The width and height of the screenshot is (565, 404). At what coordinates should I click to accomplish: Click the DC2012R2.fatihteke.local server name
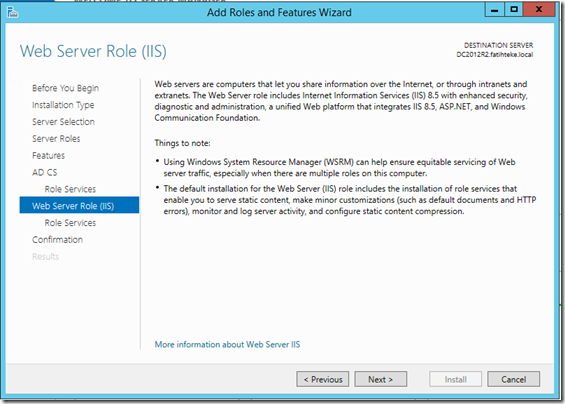(495, 55)
